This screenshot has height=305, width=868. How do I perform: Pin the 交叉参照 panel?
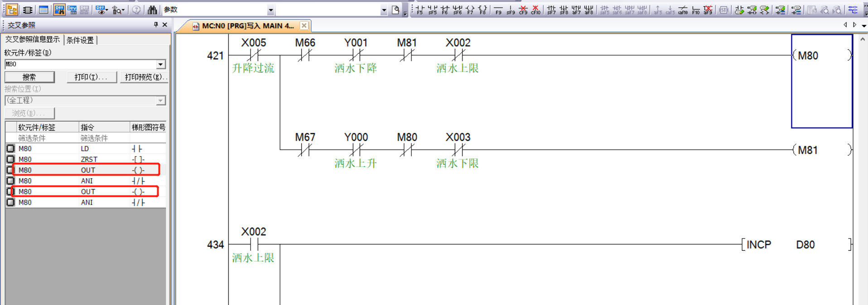[156, 25]
